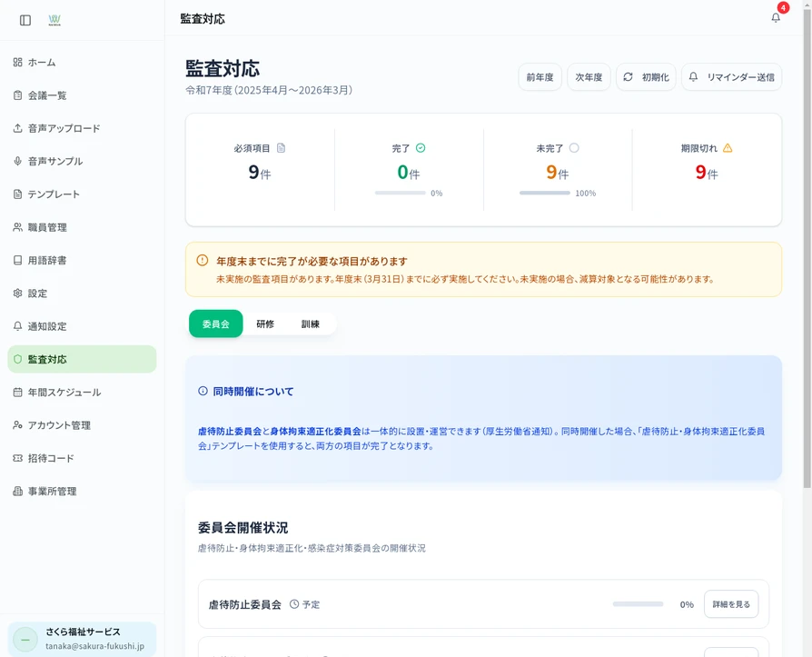Click 年度末までに完了が必要な項目があります heading
Image resolution: width=812 pixels, height=657 pixels.
[x=312, y=261]
